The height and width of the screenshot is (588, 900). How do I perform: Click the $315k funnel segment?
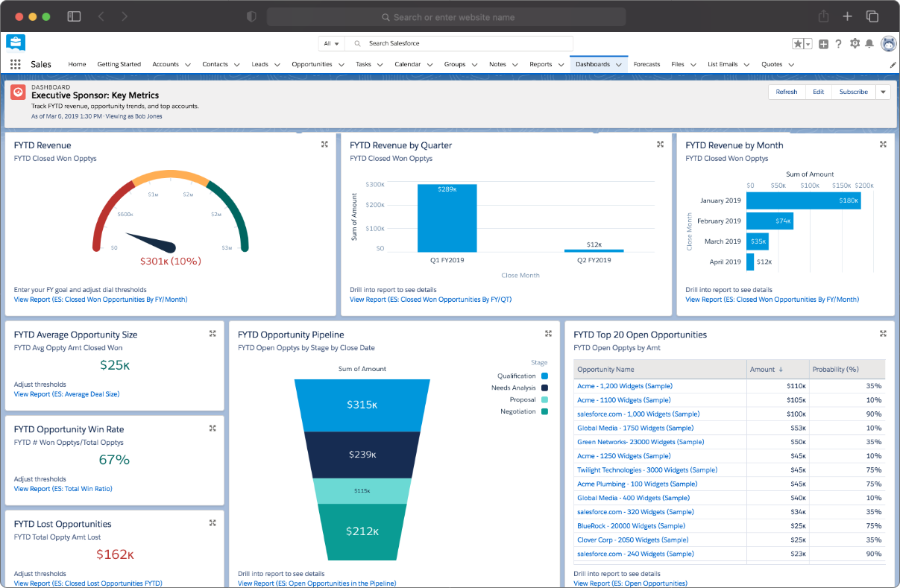point(362,405)
